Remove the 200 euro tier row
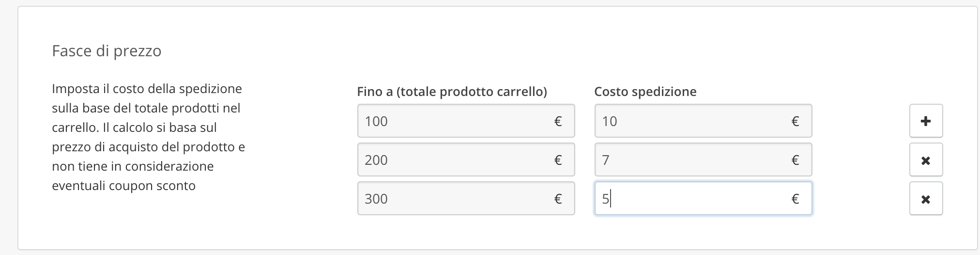Image resolution: width=980 pixels, height=255 pixels. [926, 160]
